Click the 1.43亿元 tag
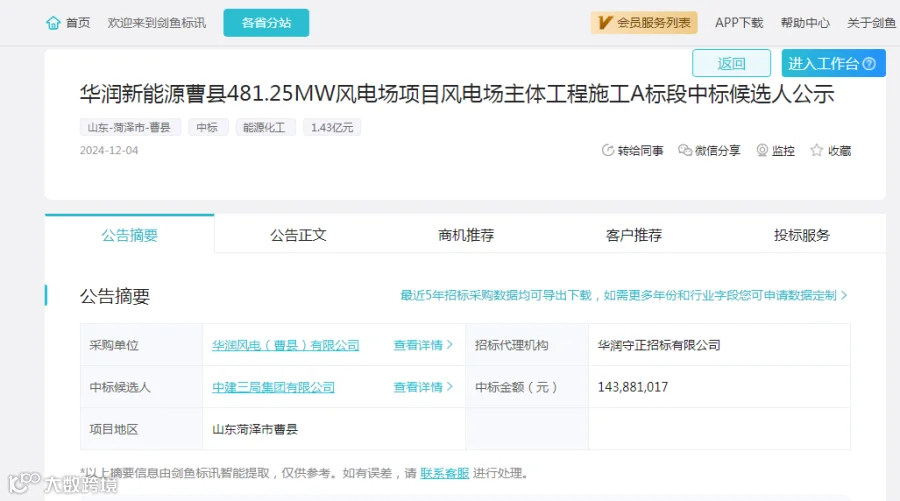The image size is (900, 501). 332,127
